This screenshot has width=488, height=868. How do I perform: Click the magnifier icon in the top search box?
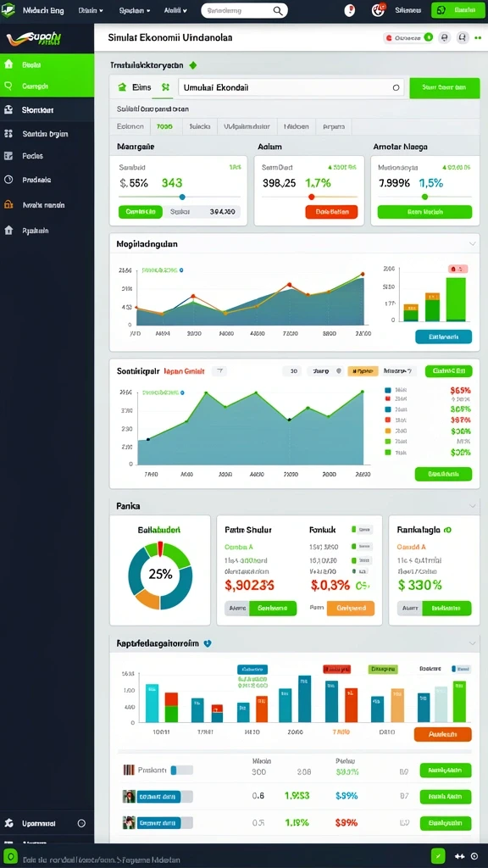[278, 10]
